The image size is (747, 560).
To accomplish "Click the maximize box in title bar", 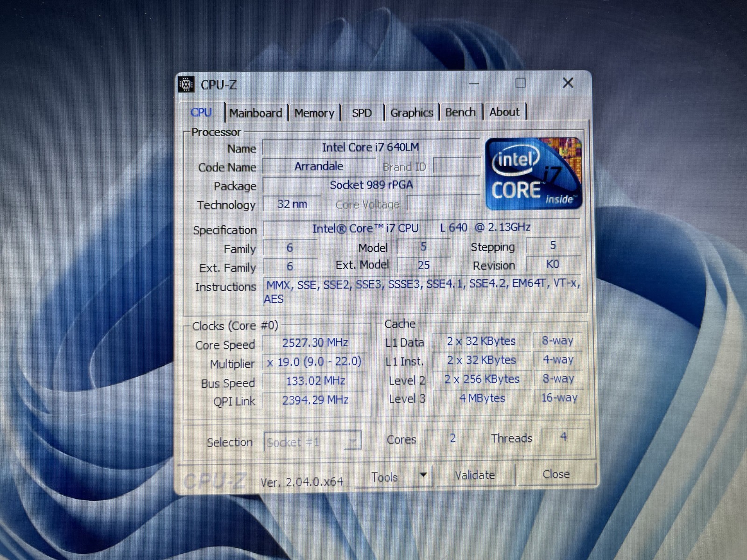I will pos(521,83).
